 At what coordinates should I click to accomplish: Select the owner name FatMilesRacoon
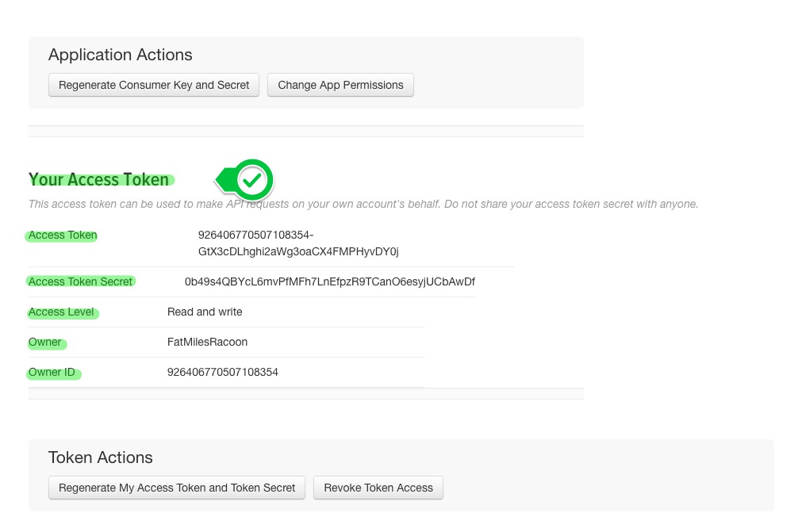pyautogui.click(x=207, y=343)
